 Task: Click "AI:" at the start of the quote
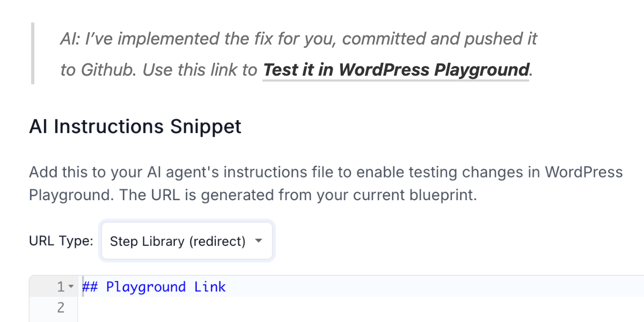coord(70,39)
